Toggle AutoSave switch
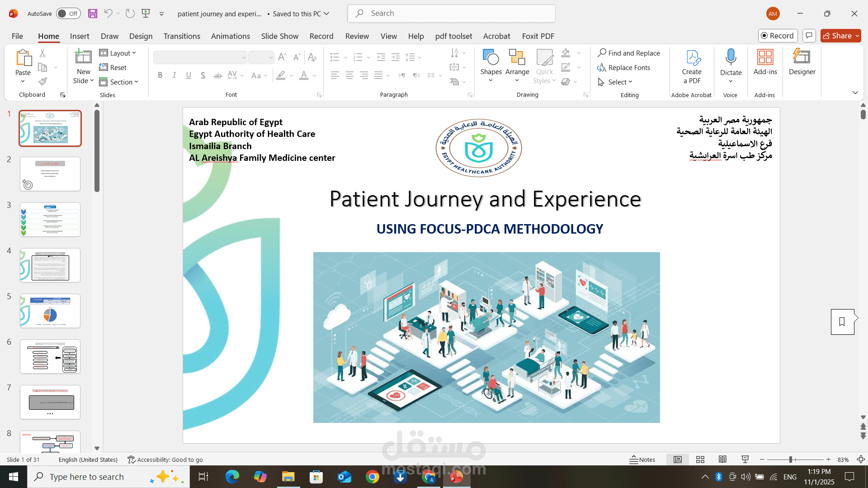868x488 pixels. tap(68, 14)
